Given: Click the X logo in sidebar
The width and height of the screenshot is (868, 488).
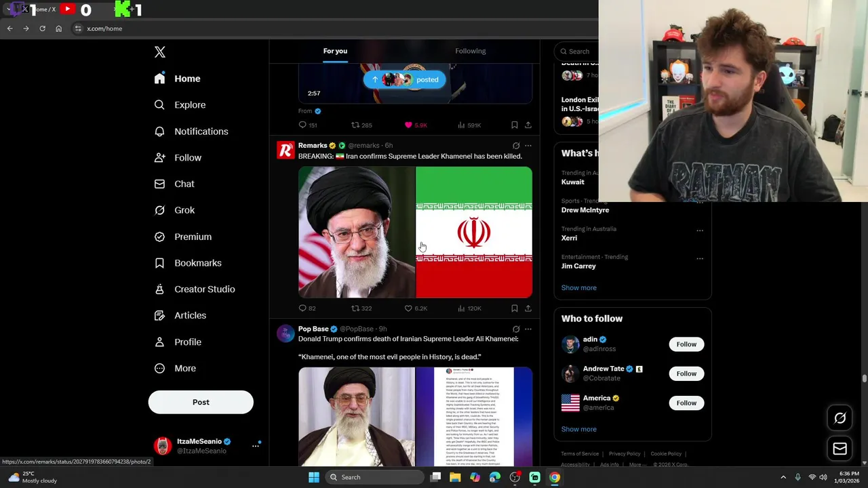Looking at the screenshot, I should point(159,52).
